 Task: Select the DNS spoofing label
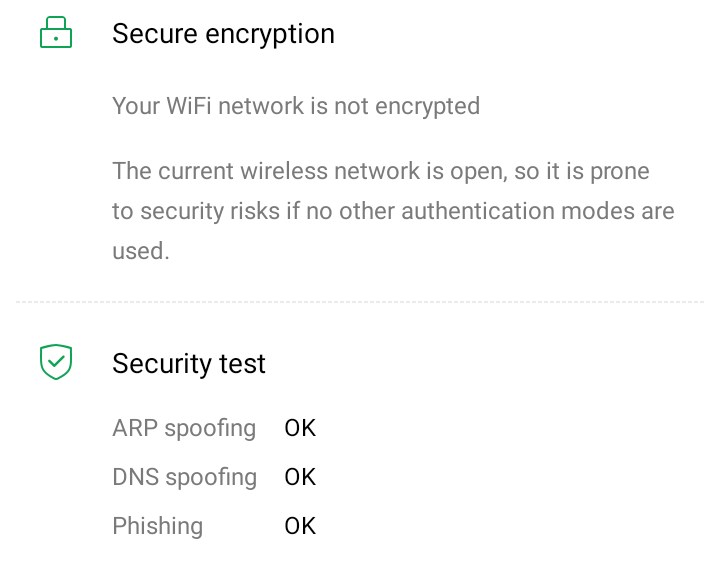(x=184, y=477)
